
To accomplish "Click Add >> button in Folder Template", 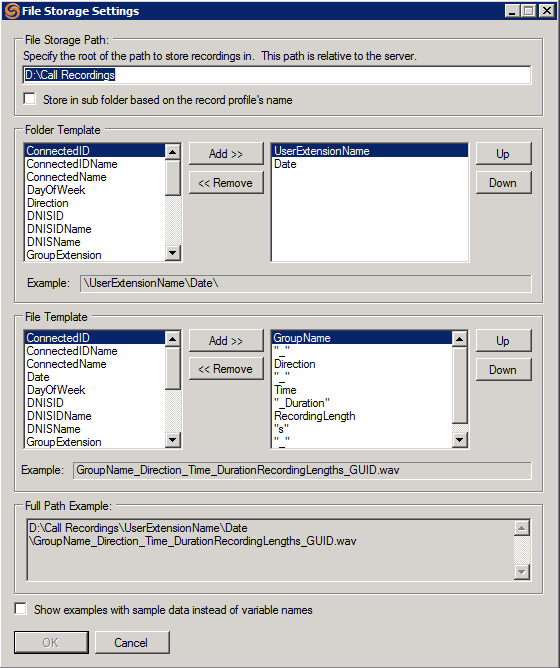I will click(x=226, y=154).
